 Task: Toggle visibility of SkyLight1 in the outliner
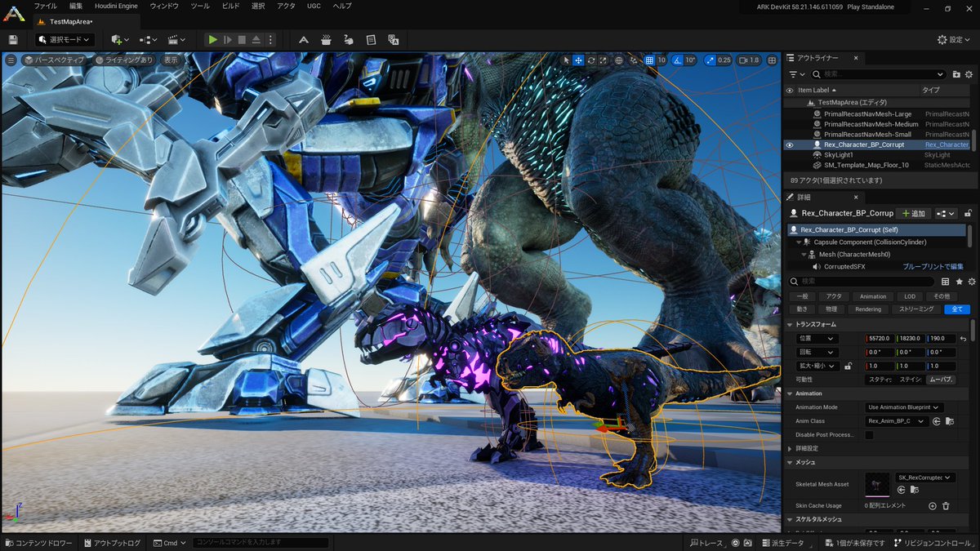pos(788,154)
